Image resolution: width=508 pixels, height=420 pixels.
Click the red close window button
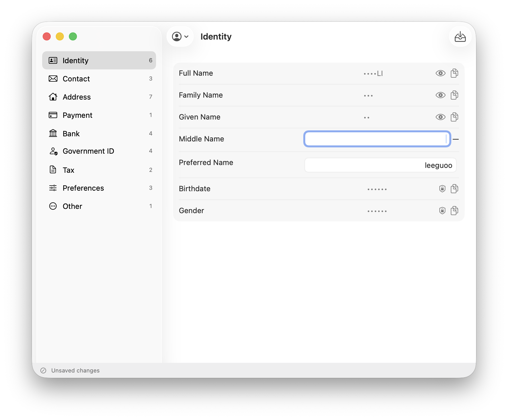47,36
